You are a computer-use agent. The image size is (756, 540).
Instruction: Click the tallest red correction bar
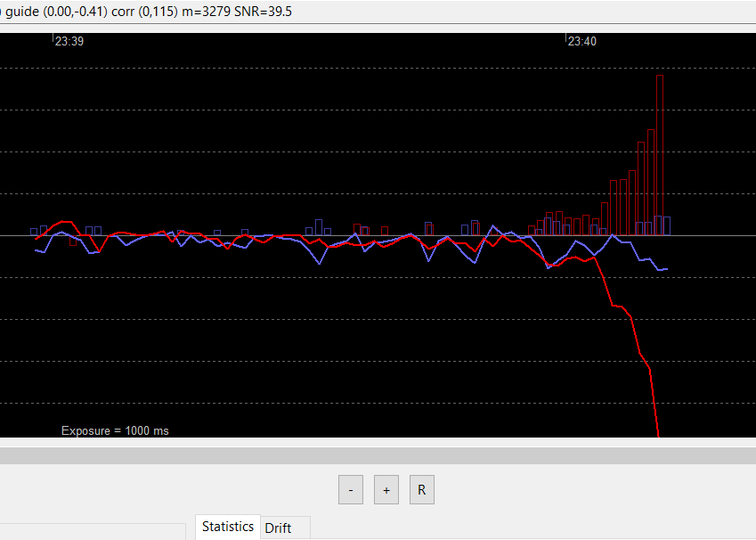[x=660, y=155]
